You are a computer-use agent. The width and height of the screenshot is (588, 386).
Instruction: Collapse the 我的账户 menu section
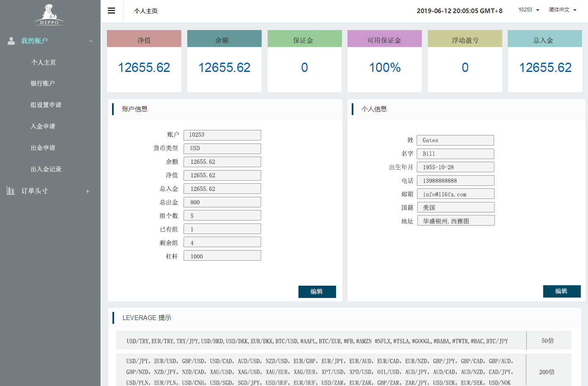(90, 41)
